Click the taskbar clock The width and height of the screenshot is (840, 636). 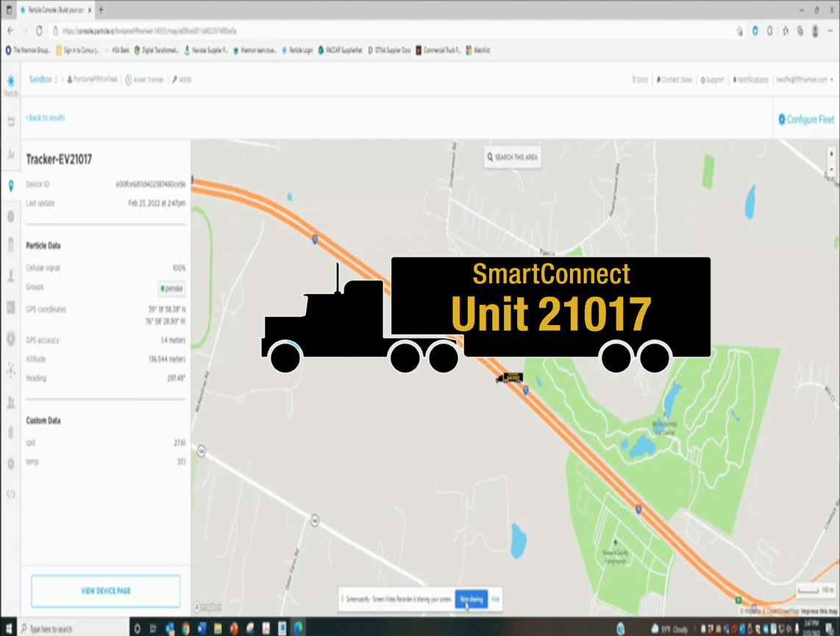click(x=811, y=627)
